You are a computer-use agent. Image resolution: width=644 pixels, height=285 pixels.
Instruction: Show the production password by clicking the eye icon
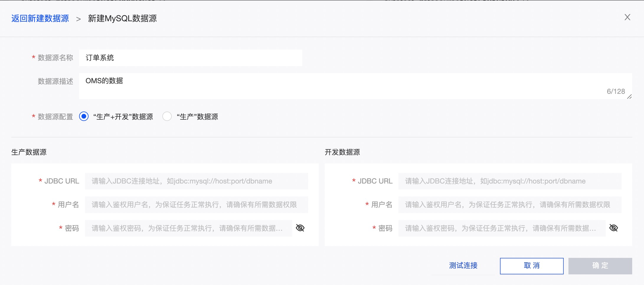[x=300, y=228]
